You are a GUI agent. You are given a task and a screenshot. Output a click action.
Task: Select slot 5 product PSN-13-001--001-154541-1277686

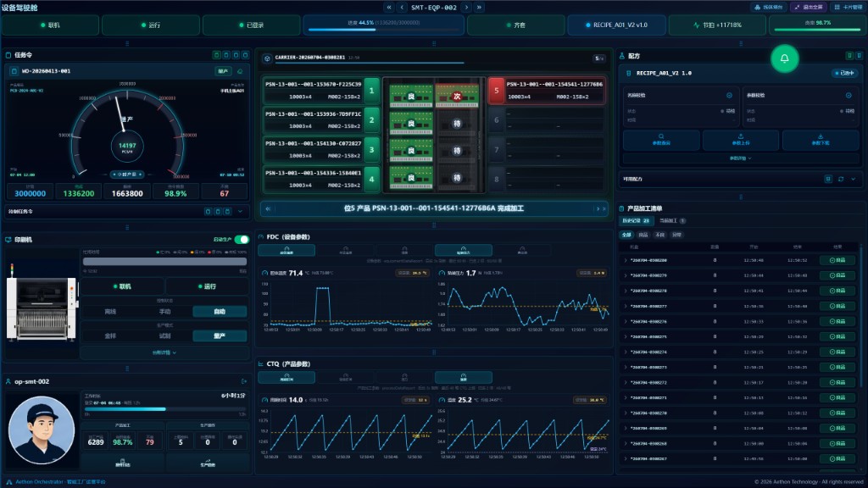point(547,91)
